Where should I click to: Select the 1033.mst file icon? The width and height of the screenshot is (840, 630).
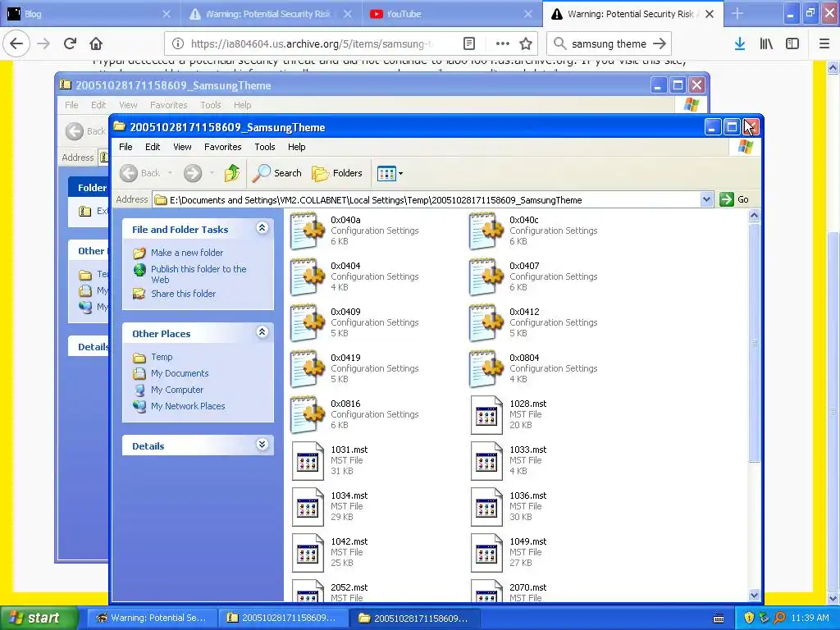[486, 461]
